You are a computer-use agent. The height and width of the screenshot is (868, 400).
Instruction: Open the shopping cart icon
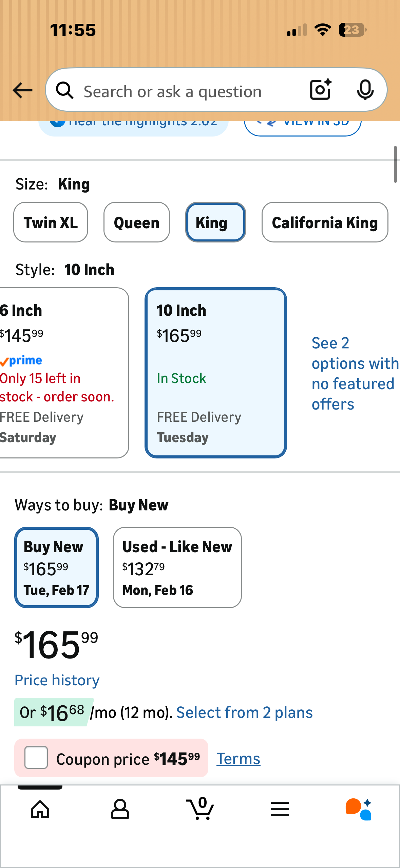click(200, 809)
